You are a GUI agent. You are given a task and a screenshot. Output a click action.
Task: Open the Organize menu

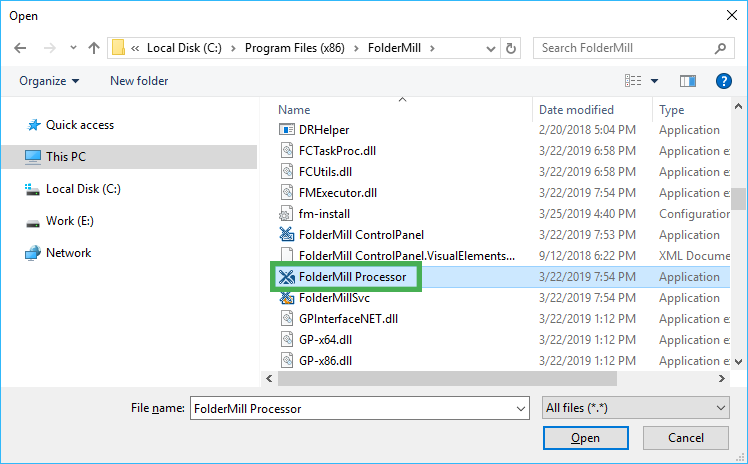click(x=49, y=81)
